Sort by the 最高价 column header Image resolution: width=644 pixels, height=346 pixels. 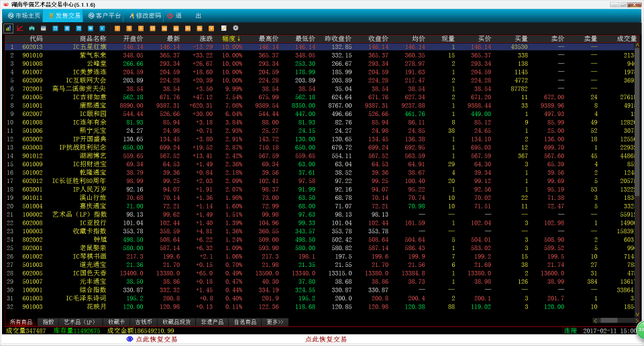point(268,39)
